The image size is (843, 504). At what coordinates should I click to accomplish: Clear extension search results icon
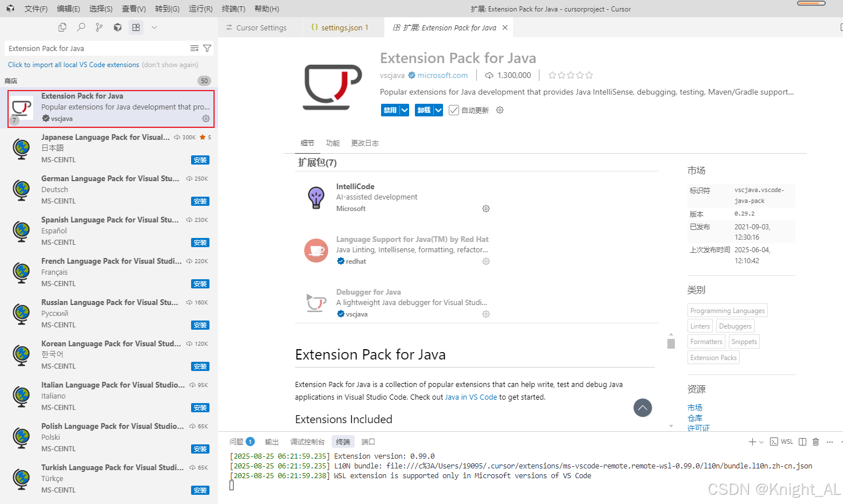click(195, 48)
